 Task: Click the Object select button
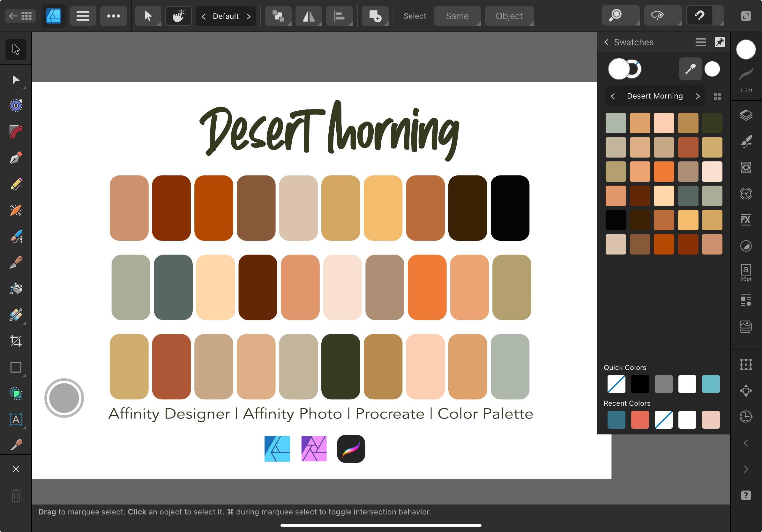click(509, 16)
